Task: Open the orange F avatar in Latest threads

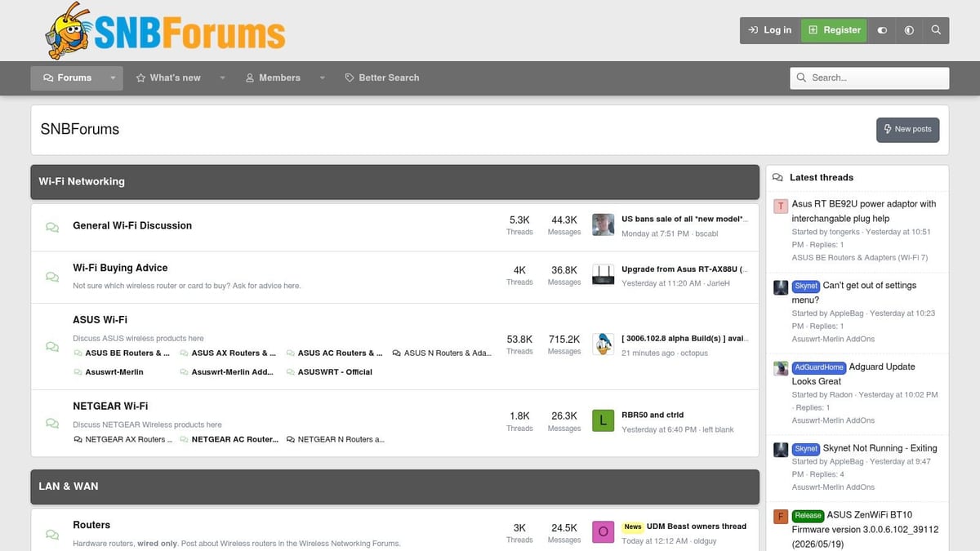Action: tap(781, 517)
